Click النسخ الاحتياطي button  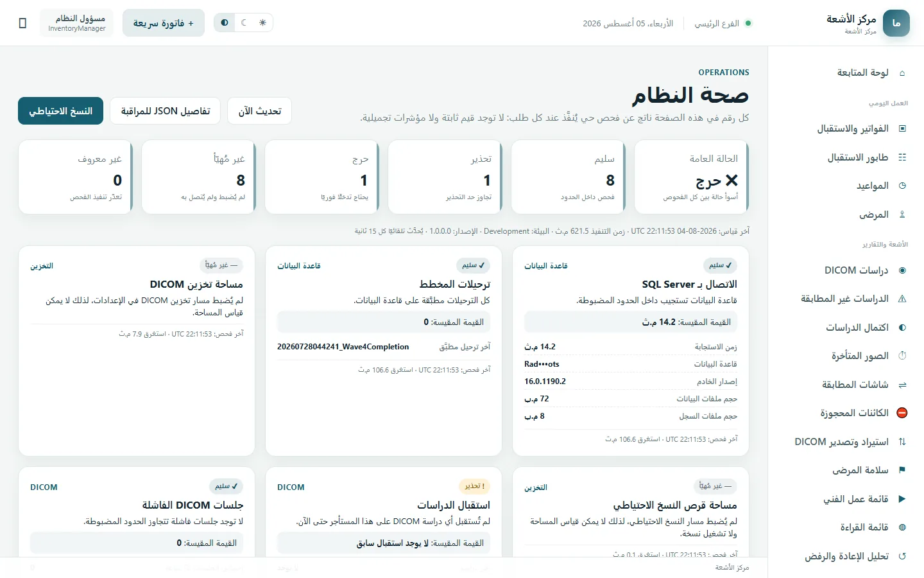[61, 111]
